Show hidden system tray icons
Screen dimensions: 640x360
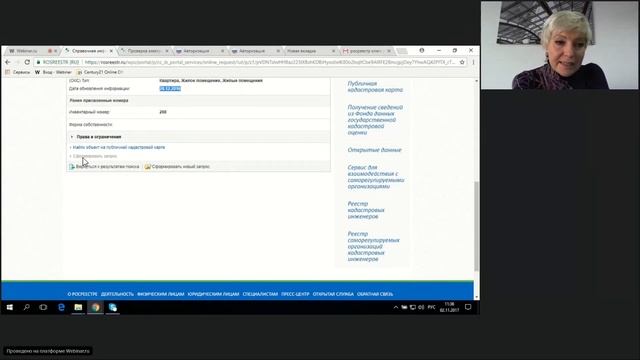(x=396, y=307)
